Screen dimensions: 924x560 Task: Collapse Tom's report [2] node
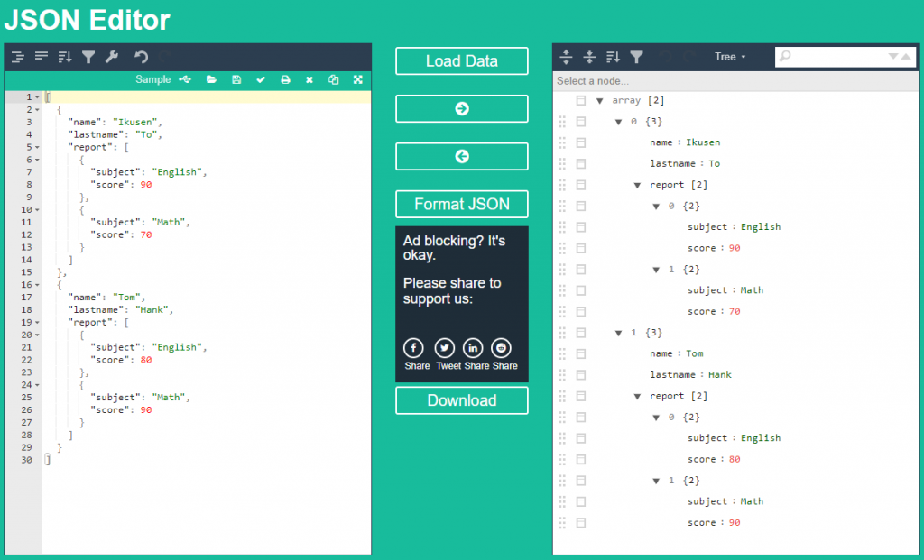coord(638,397)
